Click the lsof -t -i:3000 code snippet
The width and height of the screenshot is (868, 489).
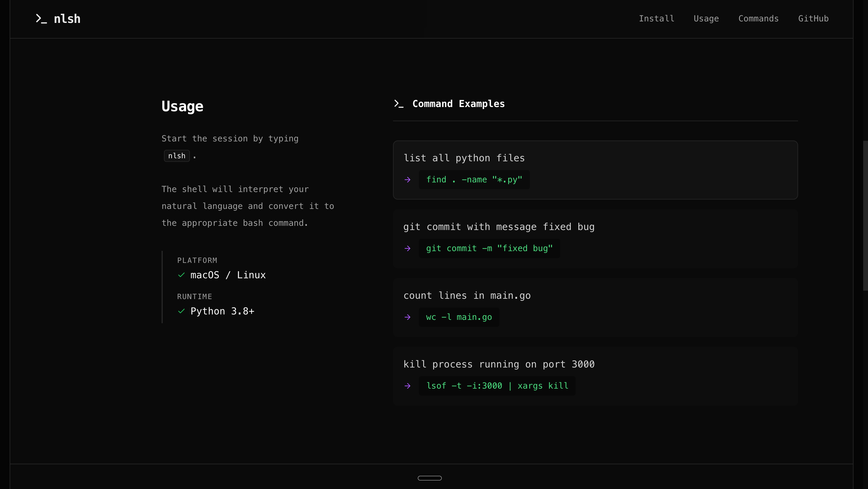pyautogui.click(x=497, y=386)
